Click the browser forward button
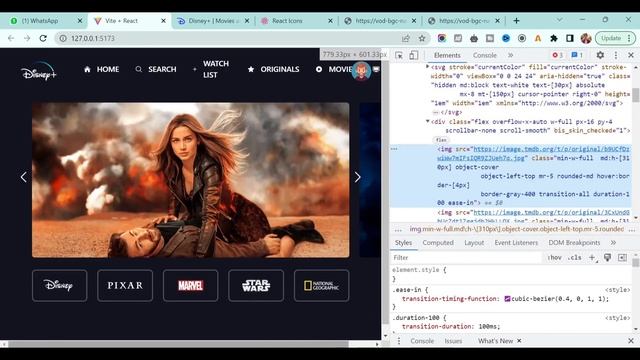 tap(27, 38)
